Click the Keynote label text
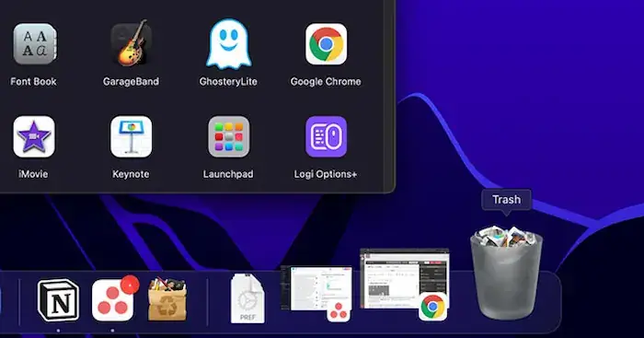Image resolution: width=644 pixels, height=338 pixels. [131, 174]
